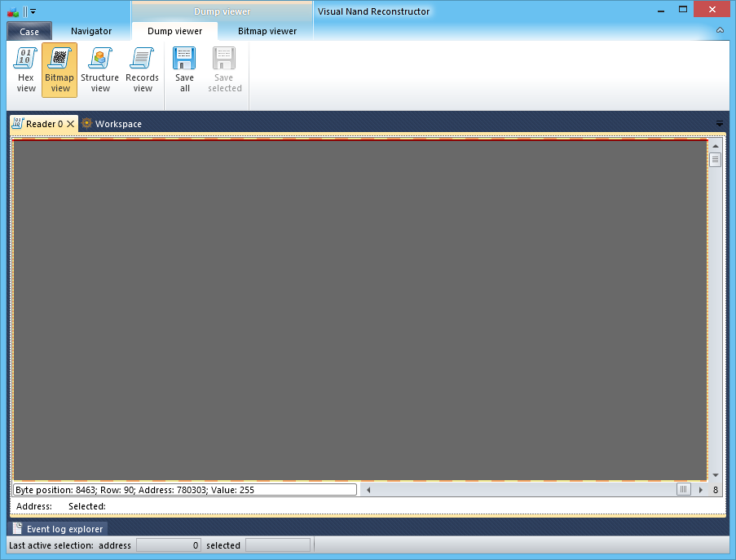Click the vertical scrollbar down arrow
The width and height of the screenshot is (736, 560).
click(x=716, y=475)
